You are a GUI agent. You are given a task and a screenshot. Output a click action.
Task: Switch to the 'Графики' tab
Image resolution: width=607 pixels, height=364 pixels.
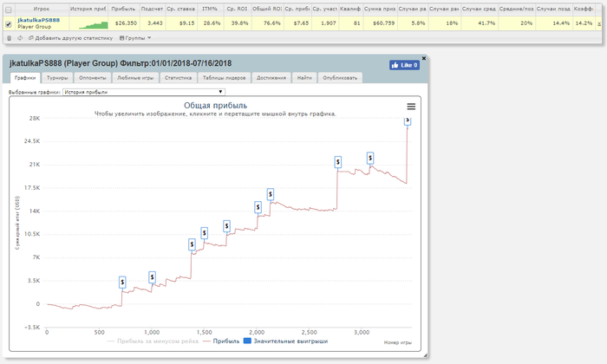click(25, 78)
